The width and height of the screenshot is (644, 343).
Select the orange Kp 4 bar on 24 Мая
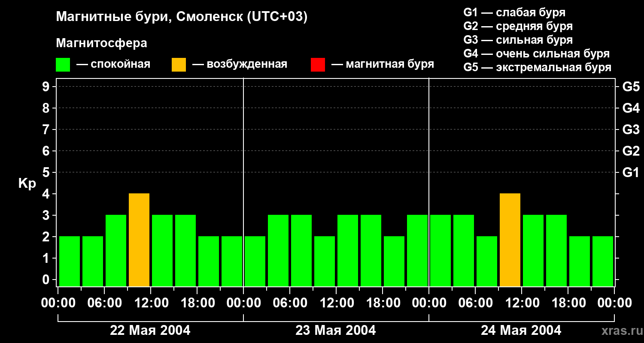pyautogui.click(x=510, y=240)
